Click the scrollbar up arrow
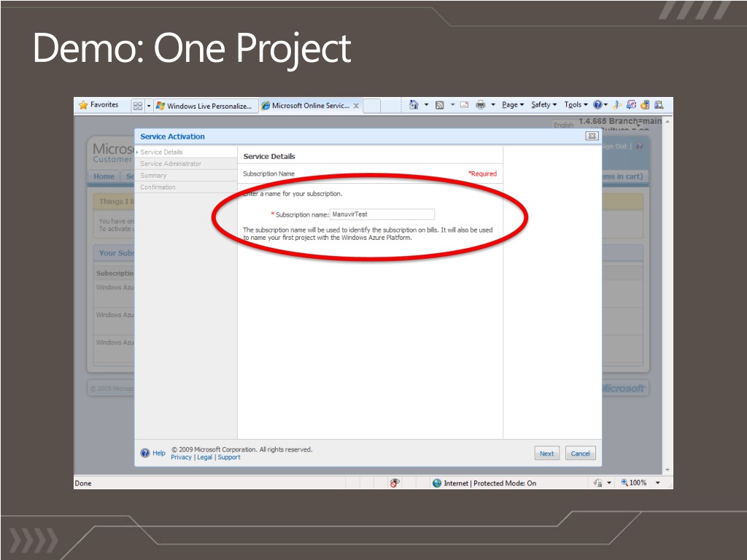The height and width of the screenshot is (560, 747). coord(667,122)
